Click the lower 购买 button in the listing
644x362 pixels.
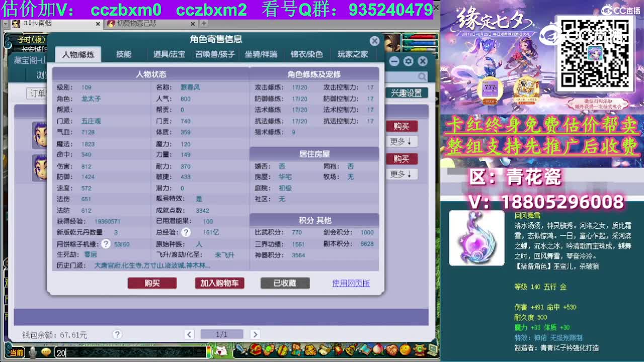[401, 159]
